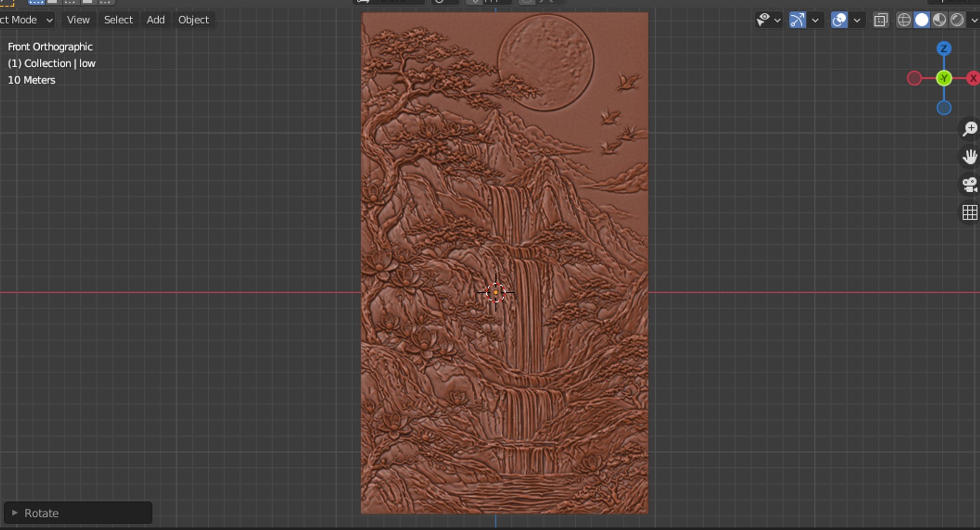
Task: Toggle the camera view icon
Action: pos(969,184)
